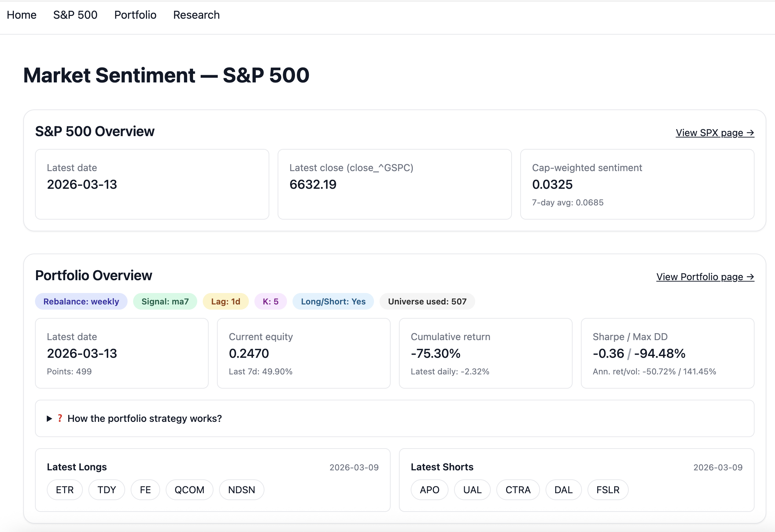Open the Home nav item
The width and height of the screenshot is (775, 532).
click(21, 15)
